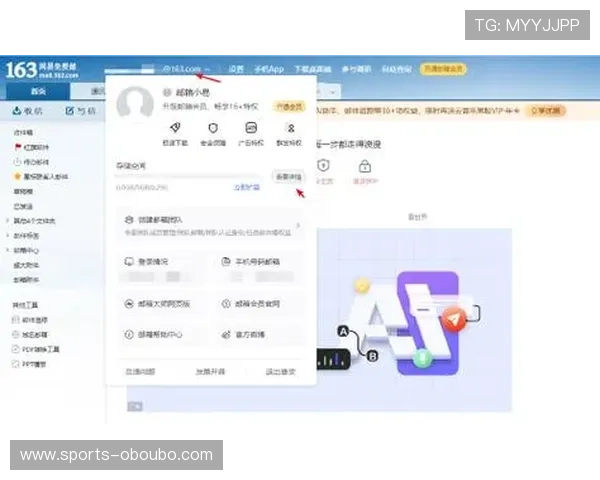Viewport: 600px width, 480px height.
Task: Click the AI illustration banner
Action: 414,320
